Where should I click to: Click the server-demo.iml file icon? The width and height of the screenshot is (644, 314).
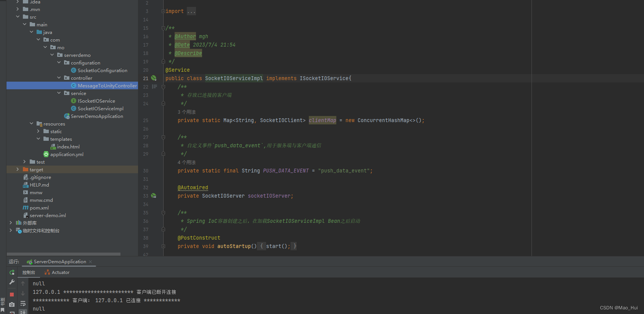tap(26, 215)
